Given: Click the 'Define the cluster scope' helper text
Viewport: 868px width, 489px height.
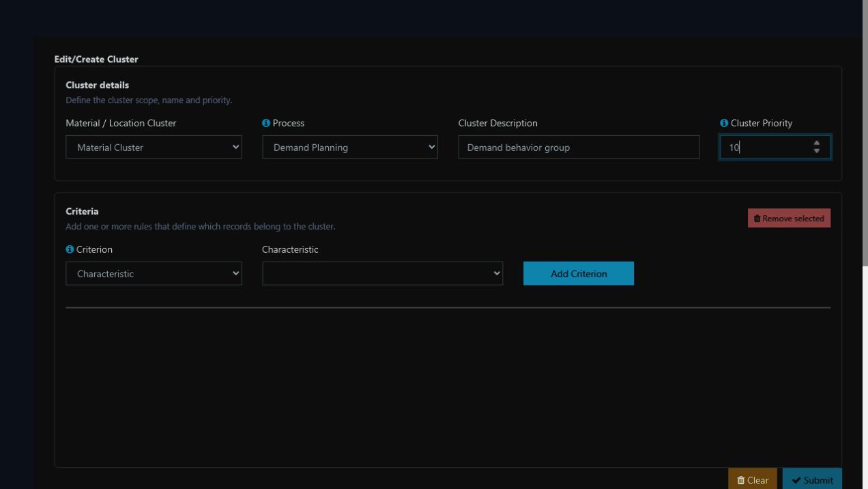Looking at the screenshot, I should (x=149, y=100).
